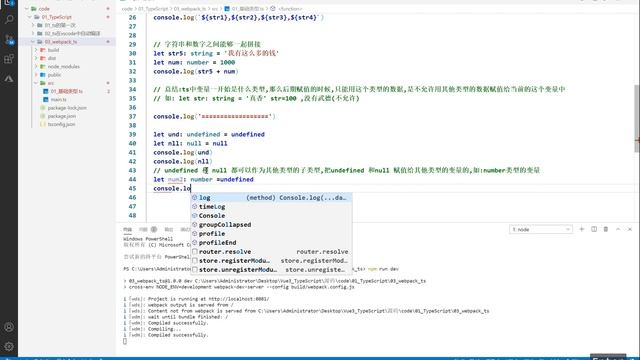
Task: Open the Extensions view
Action: pos(9,59)
